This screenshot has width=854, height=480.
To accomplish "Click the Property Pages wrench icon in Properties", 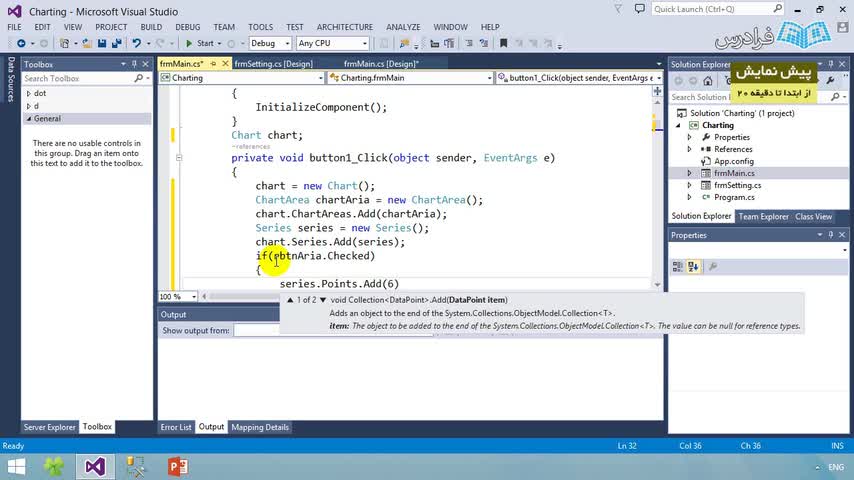I will click(x=712, y=266).
